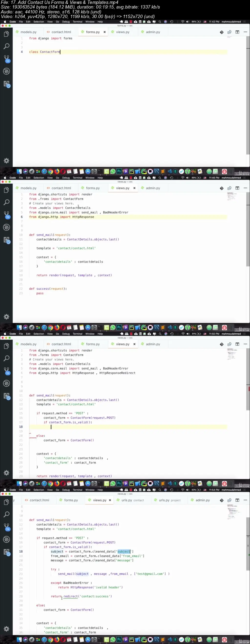This screenshot has height=644, width=250.
Task: Open Debug icon in the 11:50 PM frame
Action: click(7, 383)
